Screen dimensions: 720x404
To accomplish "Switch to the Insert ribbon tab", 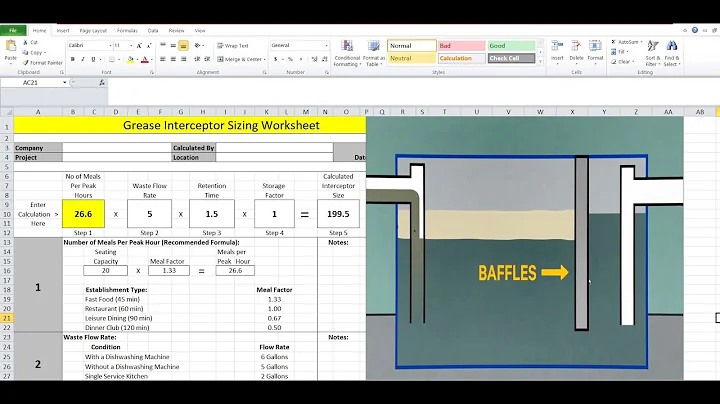I will pos(63,31).
